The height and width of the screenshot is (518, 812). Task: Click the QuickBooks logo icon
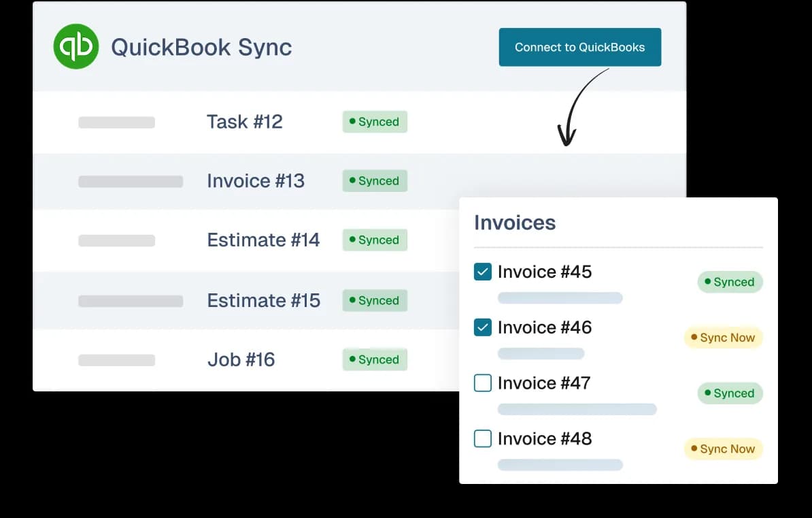click(x=76, y=46)
